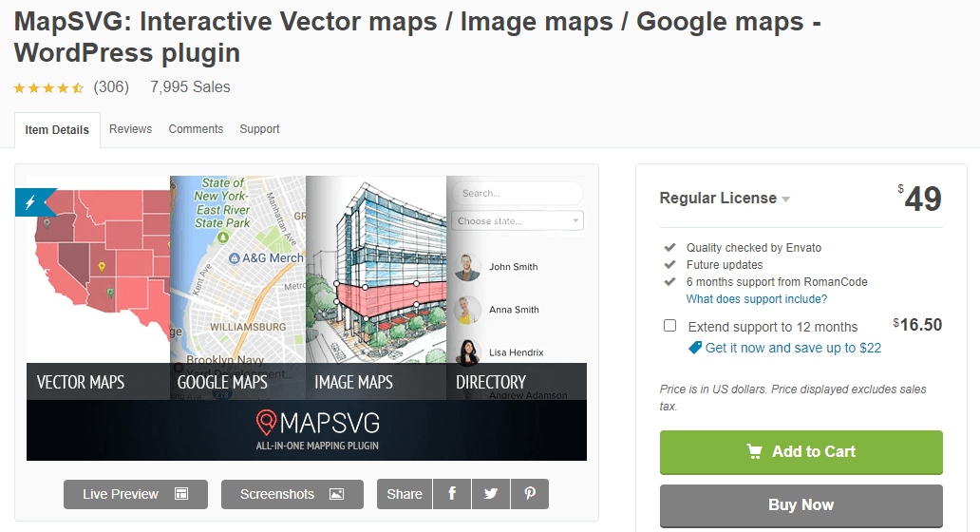Go to the Support tab
This screenshot has height=532, width=980.
(x=259, y=129)
